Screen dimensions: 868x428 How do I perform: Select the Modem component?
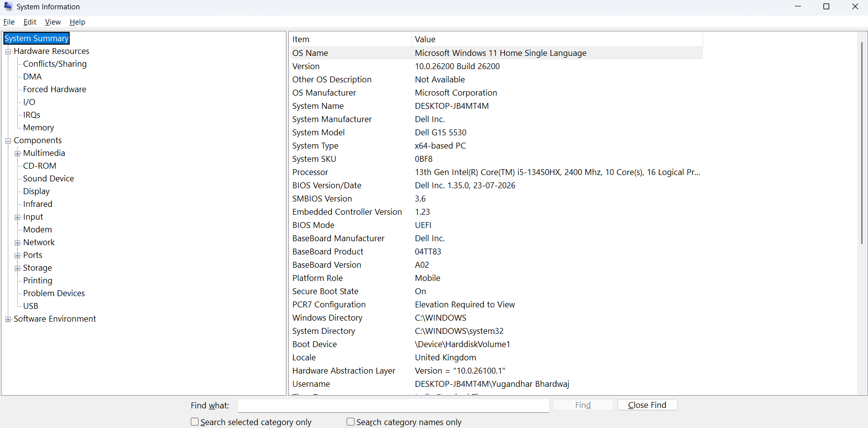pos(37,229)
